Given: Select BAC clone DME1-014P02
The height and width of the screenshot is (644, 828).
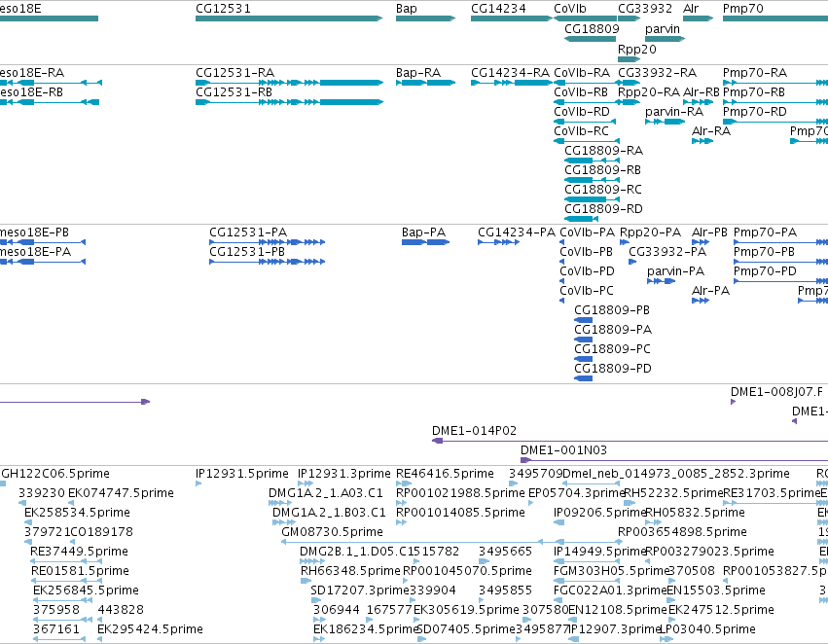Looking at the screenshot, I should [x=630, y=441].
